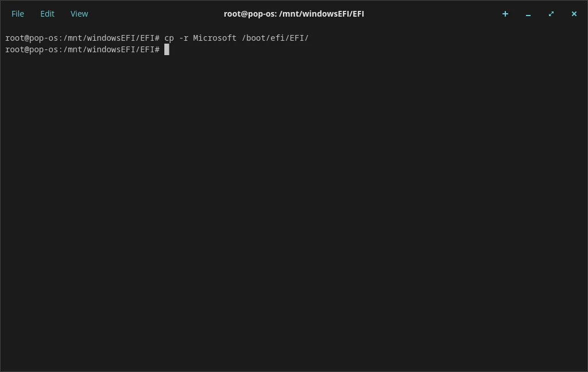Click /mnt/windowsEFI/EFI# path in second prompt line
The height and width of the screenshot is (372, 588).
112,49
